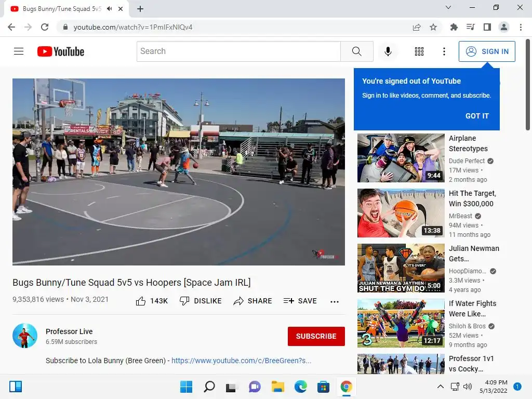Open Windows Start menu
This screenshot has width=532, height=399.
pyautogui.click(x=186, y=387)
